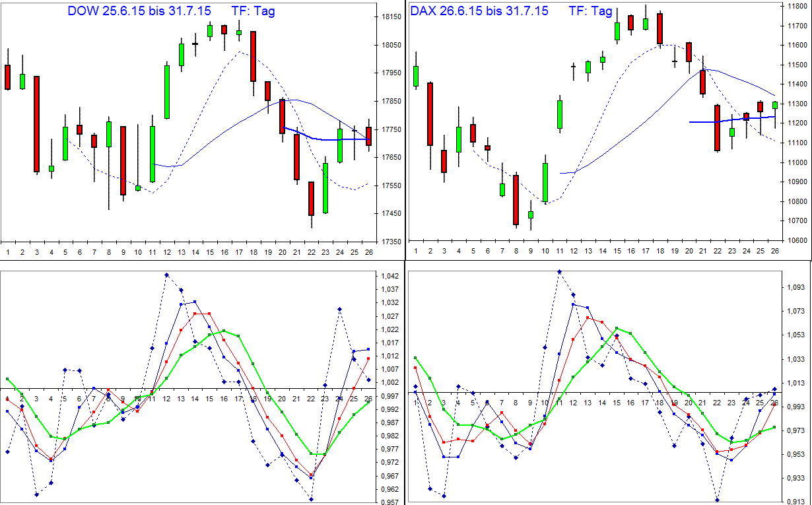
Task: Select the 18050 price axis label
Action: (x=393, y=45)
